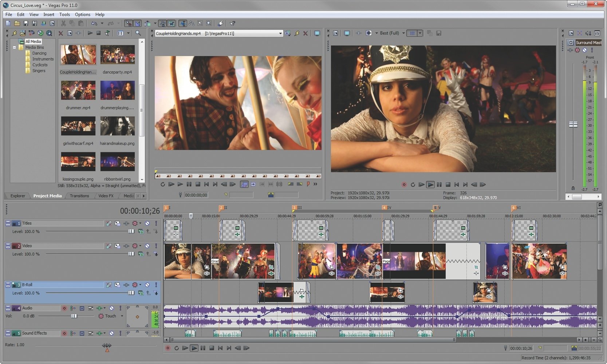Switch to the Transitions tab

[x=79, y=196]
